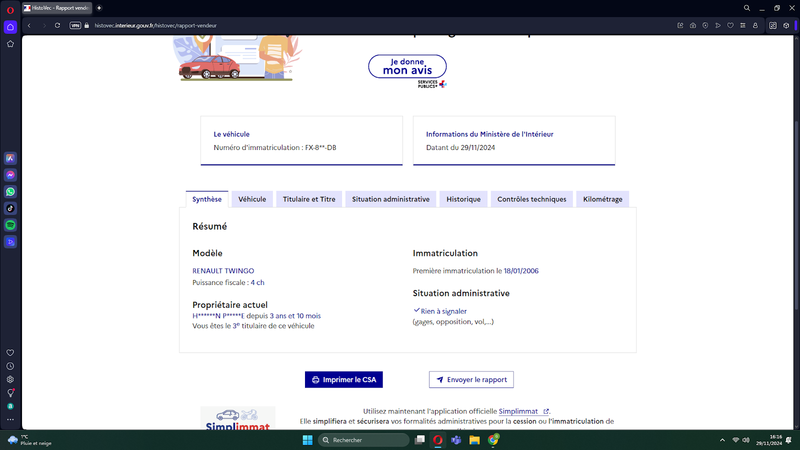Open Task View on the taskbar
The image size is (800, 450).
tap(420, 440)
